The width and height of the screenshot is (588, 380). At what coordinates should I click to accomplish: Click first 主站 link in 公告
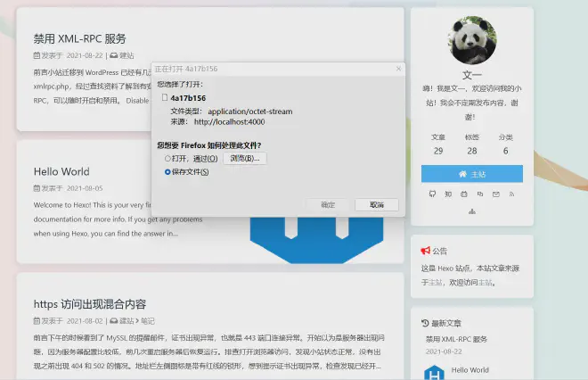point(436,283)
